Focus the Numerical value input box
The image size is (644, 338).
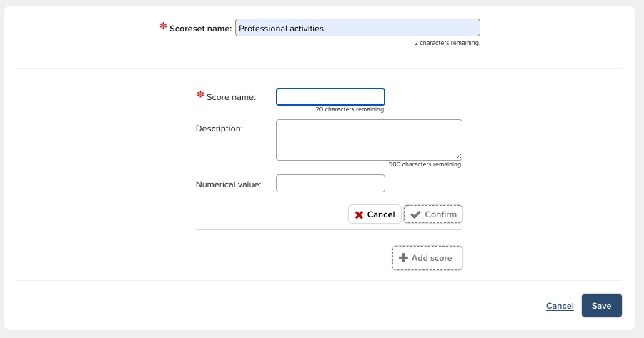[x=330, y=184]
